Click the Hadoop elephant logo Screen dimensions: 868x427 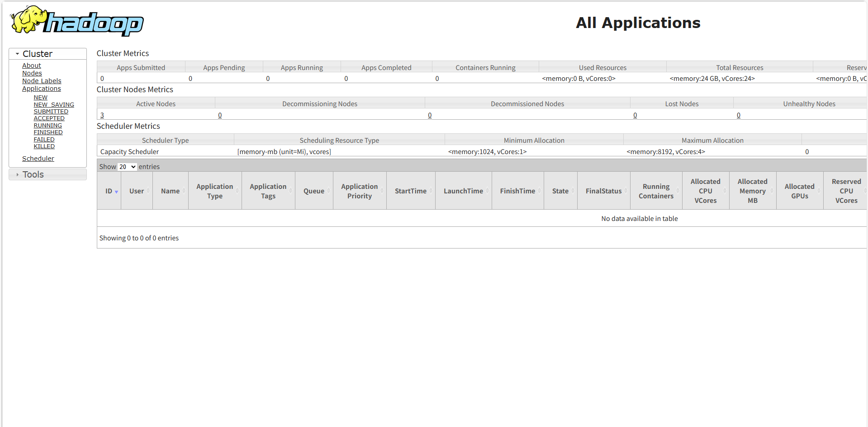click(77, 21)
